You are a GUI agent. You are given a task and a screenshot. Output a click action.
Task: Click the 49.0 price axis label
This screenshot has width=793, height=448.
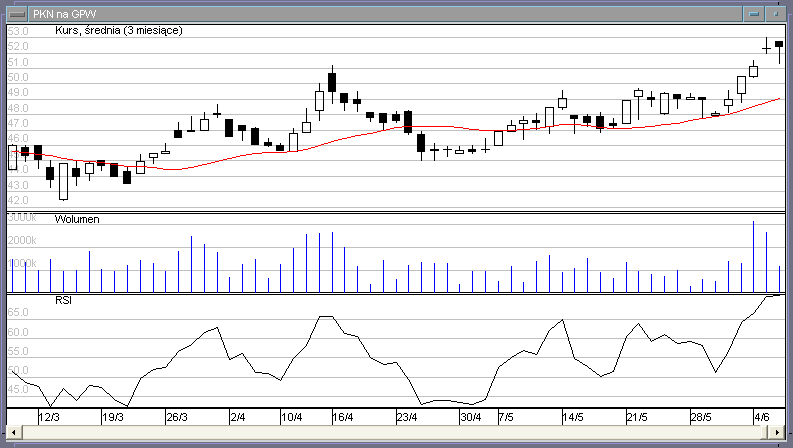pos(18,93)
